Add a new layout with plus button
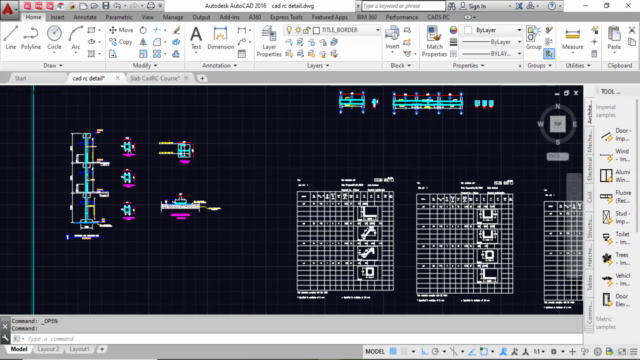640x360 pixels. click(102, 349)
